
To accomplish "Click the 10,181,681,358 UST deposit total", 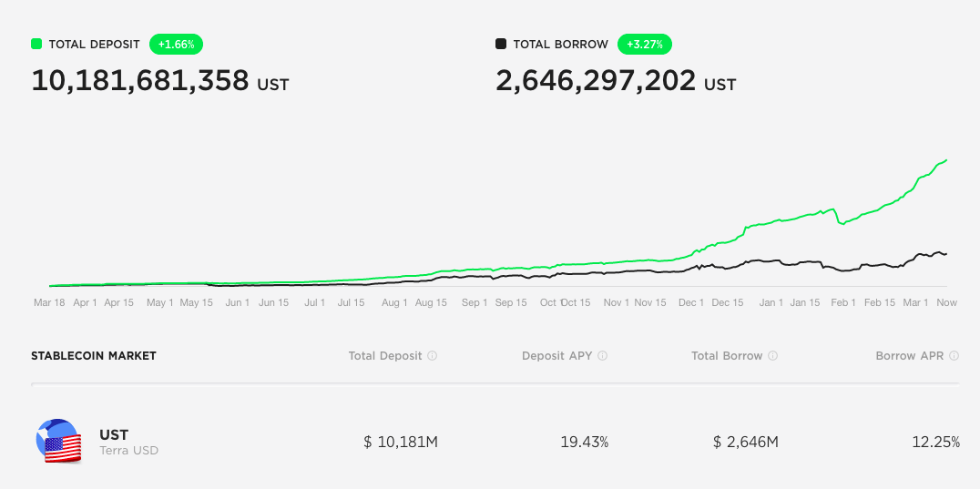I will pos(140,81).
